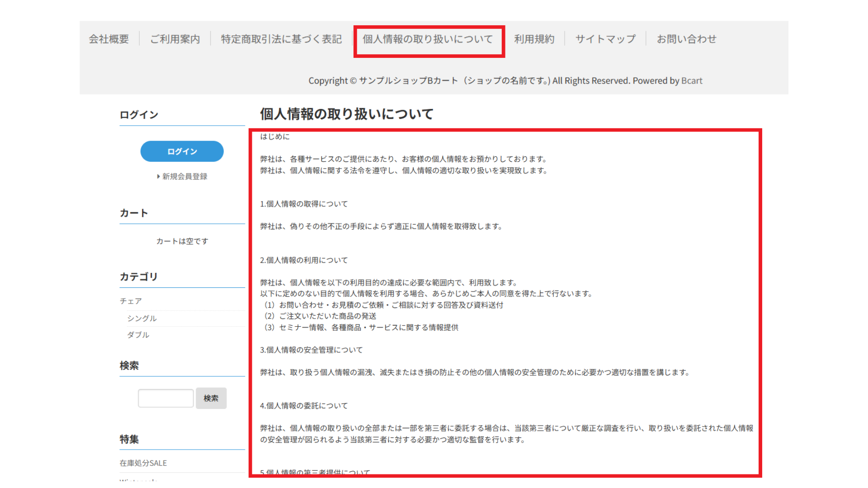Screen dimensions: 868x488
Task: Go to 特定商取引法に基づく表記 page
Action: (281, 39)
